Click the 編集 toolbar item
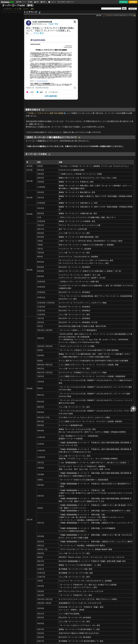Viewport: 138px width, 644px height. coord(30,2)
